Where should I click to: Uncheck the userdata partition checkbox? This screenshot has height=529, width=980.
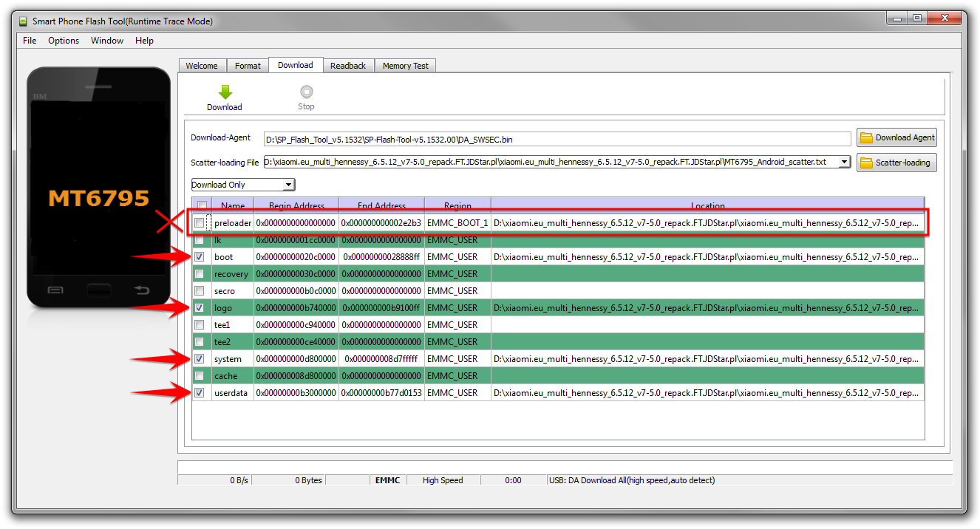200,393
